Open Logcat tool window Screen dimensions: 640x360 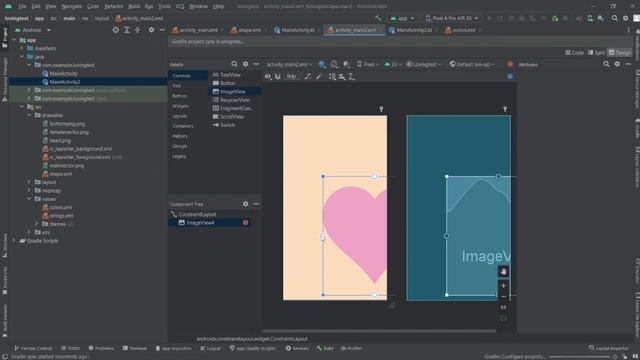point(210,348)
